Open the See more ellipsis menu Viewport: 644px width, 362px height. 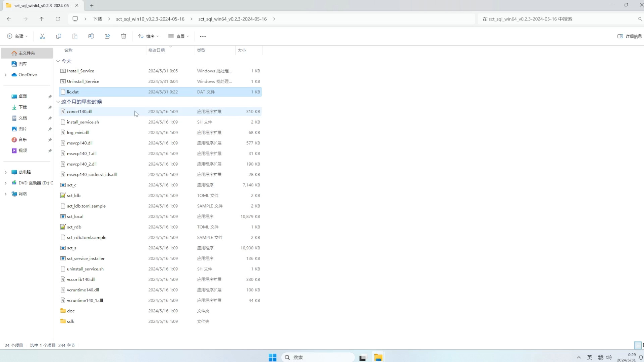pyautogui.click(x=203, y=36)
